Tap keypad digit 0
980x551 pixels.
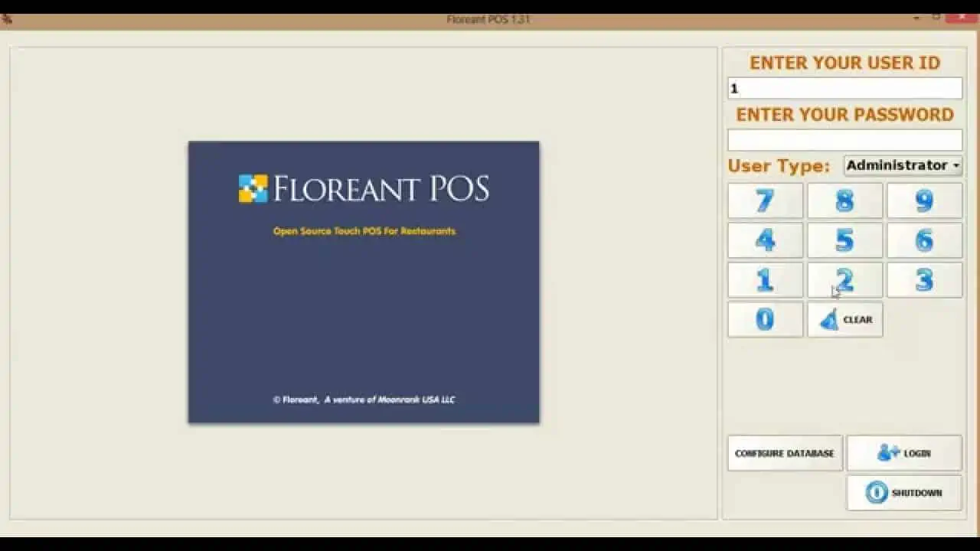pyautogui.click(x=765, y=319)
